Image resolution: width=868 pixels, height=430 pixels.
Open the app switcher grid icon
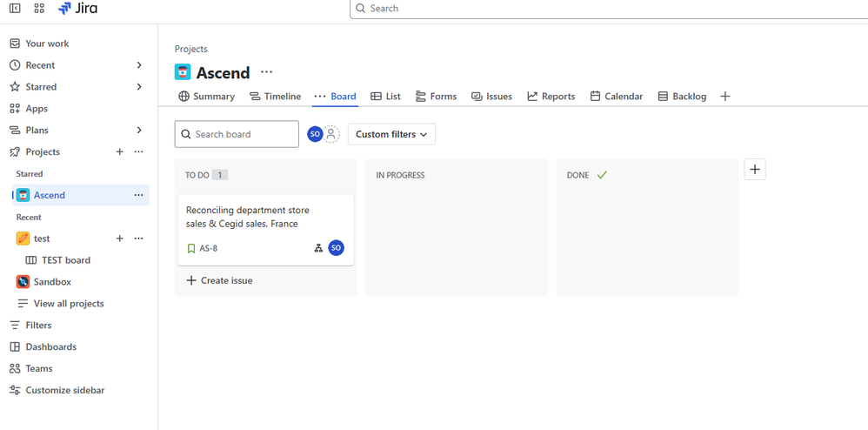39,9
